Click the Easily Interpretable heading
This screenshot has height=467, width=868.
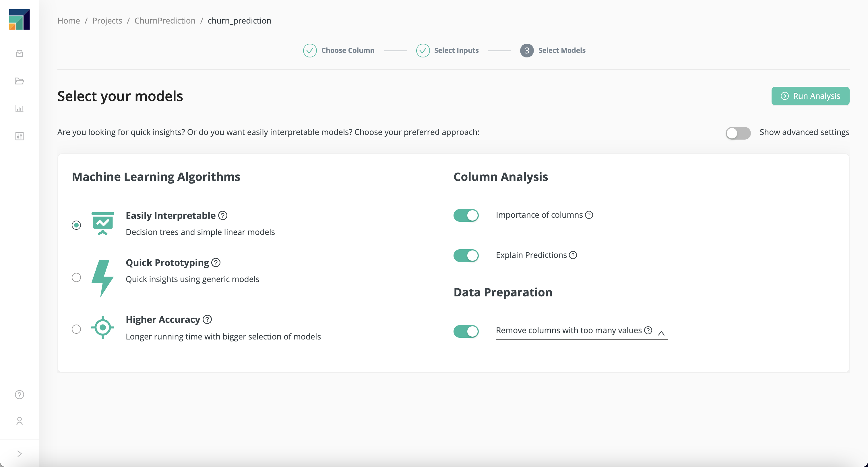point(170,215)
